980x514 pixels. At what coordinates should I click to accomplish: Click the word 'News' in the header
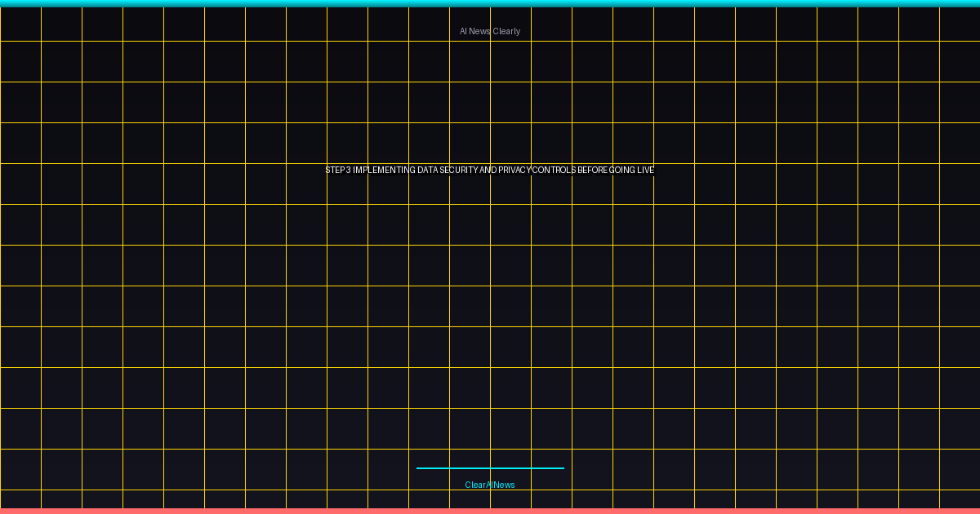point(480,31)
